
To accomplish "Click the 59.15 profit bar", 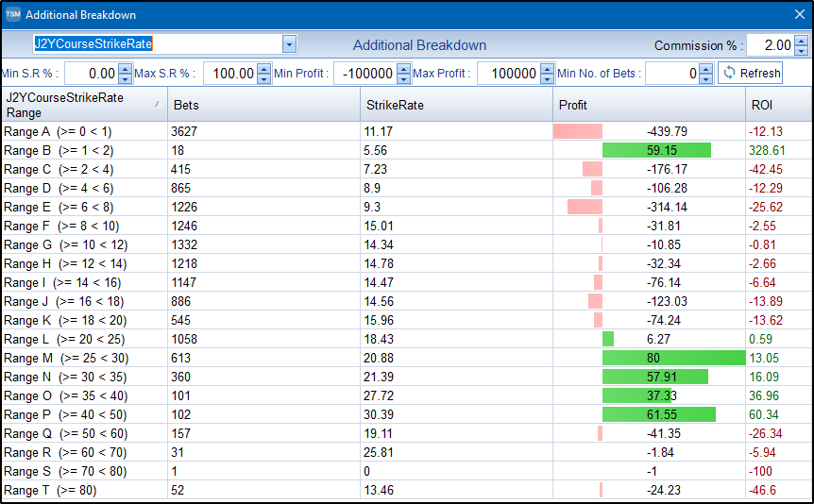I will (656, 150).
